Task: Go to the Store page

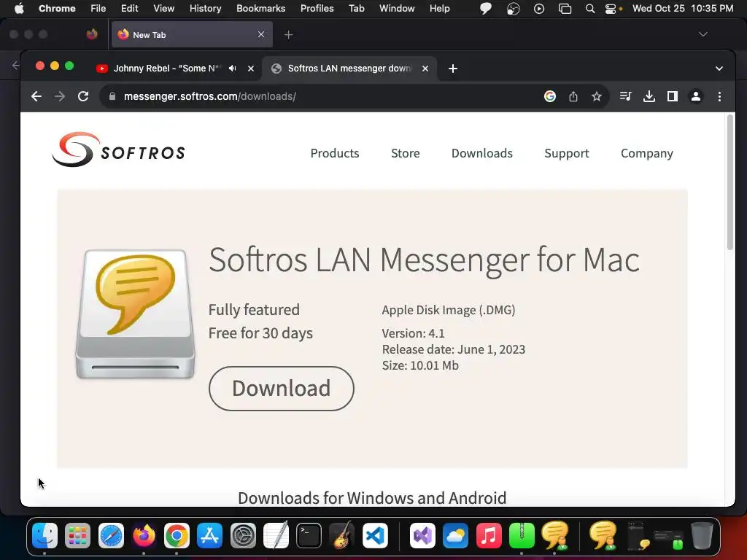Action: point(405,153)
